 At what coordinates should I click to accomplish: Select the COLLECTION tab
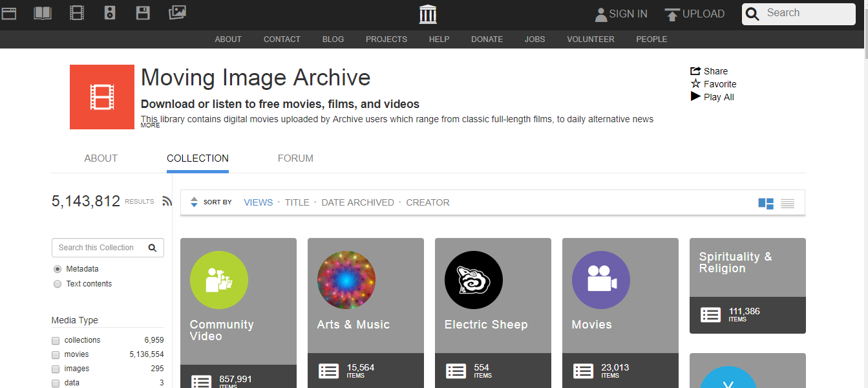[198, 158]
